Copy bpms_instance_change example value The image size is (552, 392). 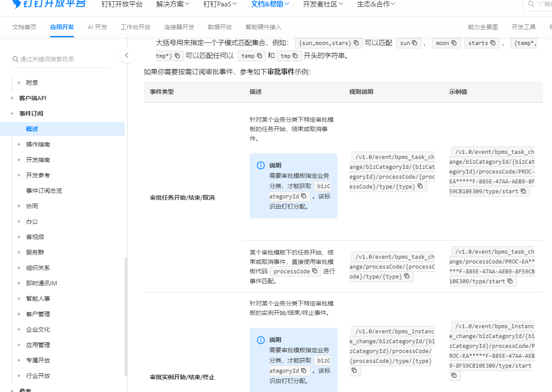(x=454, y=375)
